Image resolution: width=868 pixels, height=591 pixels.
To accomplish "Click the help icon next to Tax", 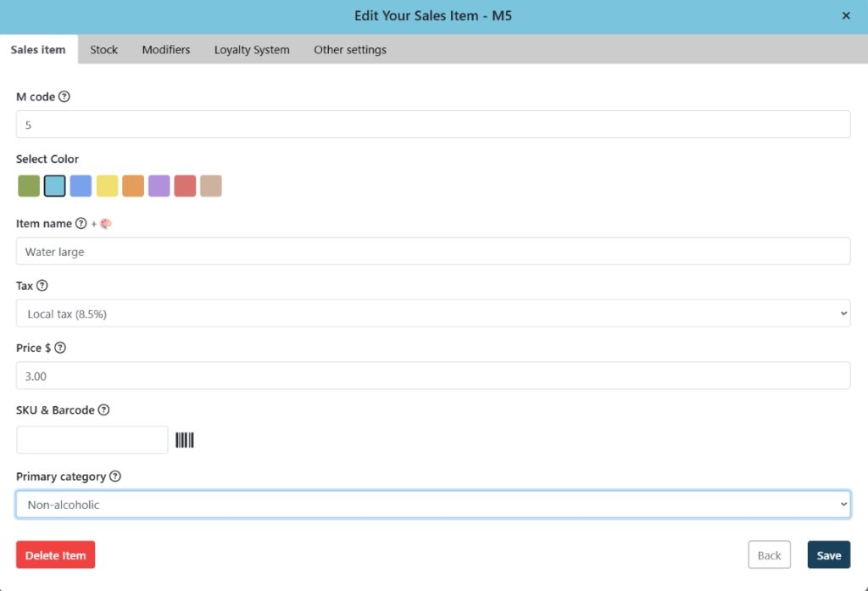I will pos(42,286).
